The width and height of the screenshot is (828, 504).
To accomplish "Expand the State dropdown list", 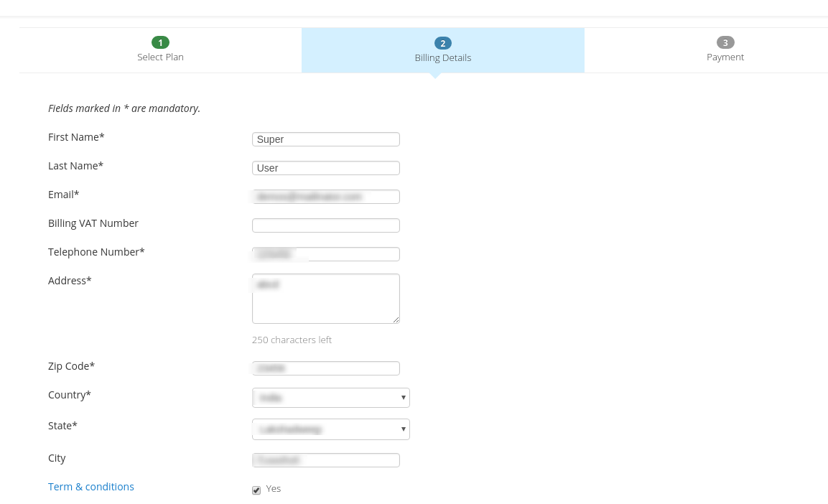I will pyautogui.click(x=330, y=429).
